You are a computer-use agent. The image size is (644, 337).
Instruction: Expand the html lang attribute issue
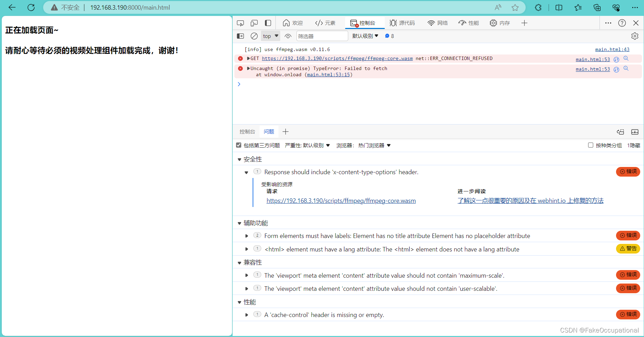click(x=246, y=249)
